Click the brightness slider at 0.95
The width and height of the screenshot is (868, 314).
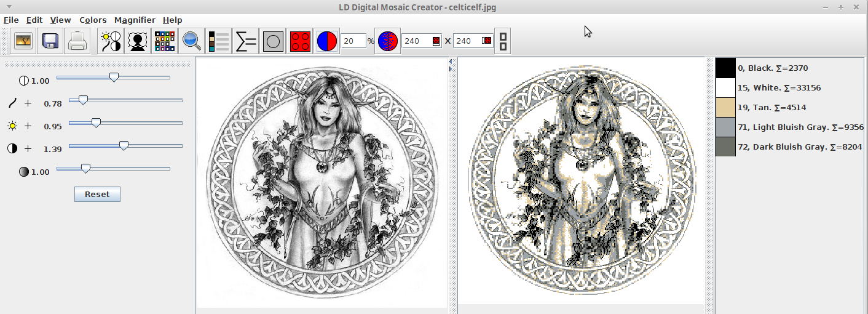[125, 123]
